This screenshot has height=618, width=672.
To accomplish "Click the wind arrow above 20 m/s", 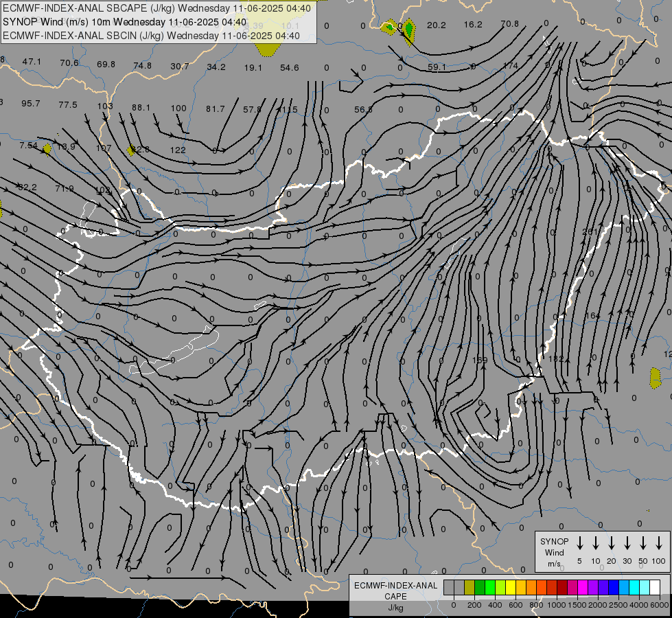I will point(612,543).
